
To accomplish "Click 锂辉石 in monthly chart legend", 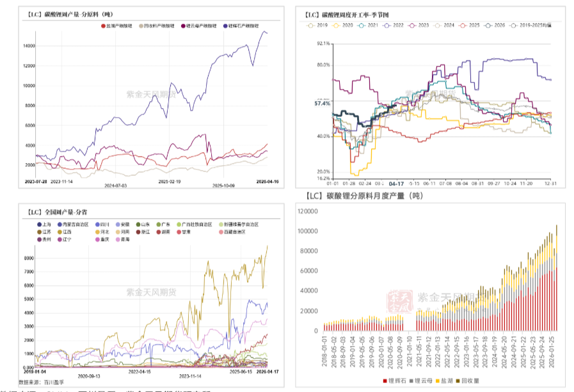I will click(397, 381).
